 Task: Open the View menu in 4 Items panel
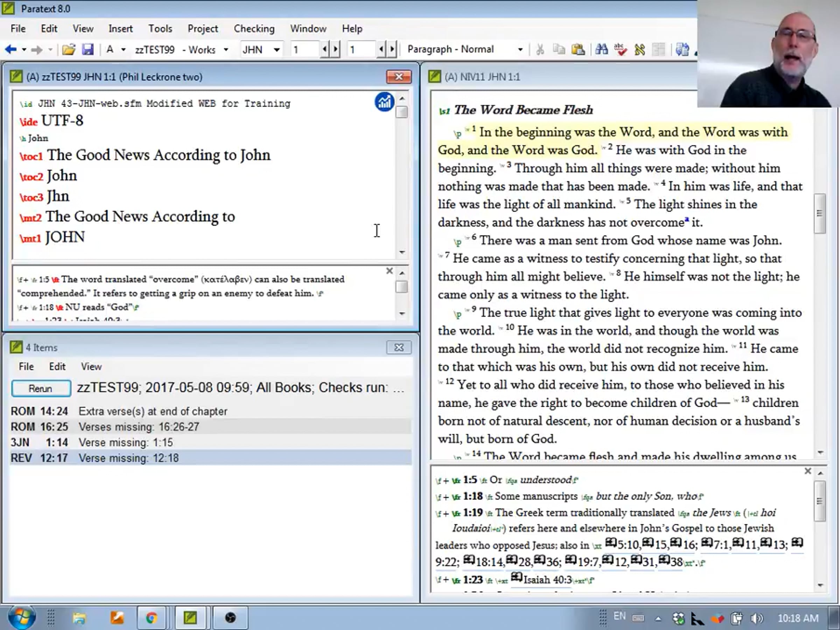[91, 366]
